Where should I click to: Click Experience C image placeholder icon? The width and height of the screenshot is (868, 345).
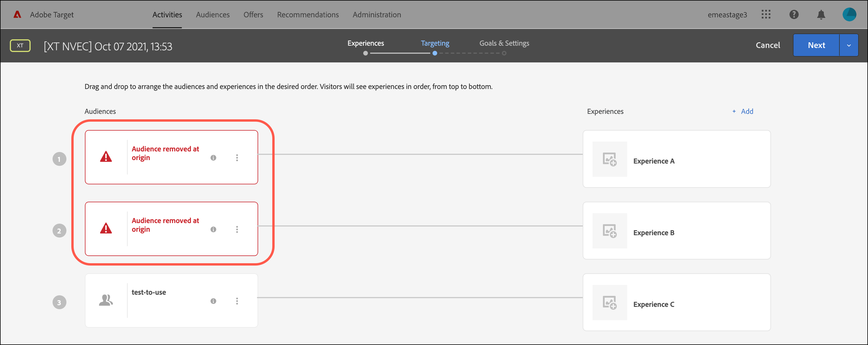[x=609, y=302]
